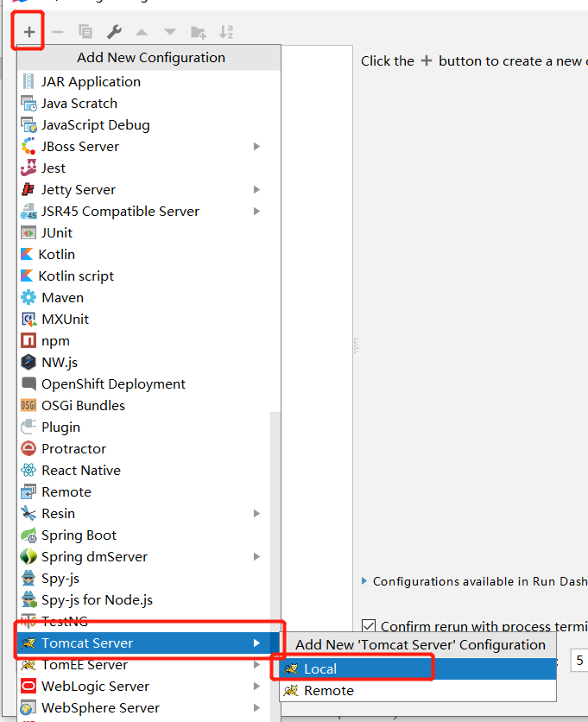
Task: Expand Configurations available in Run Dashboard
Action: [x=364, y=581]
